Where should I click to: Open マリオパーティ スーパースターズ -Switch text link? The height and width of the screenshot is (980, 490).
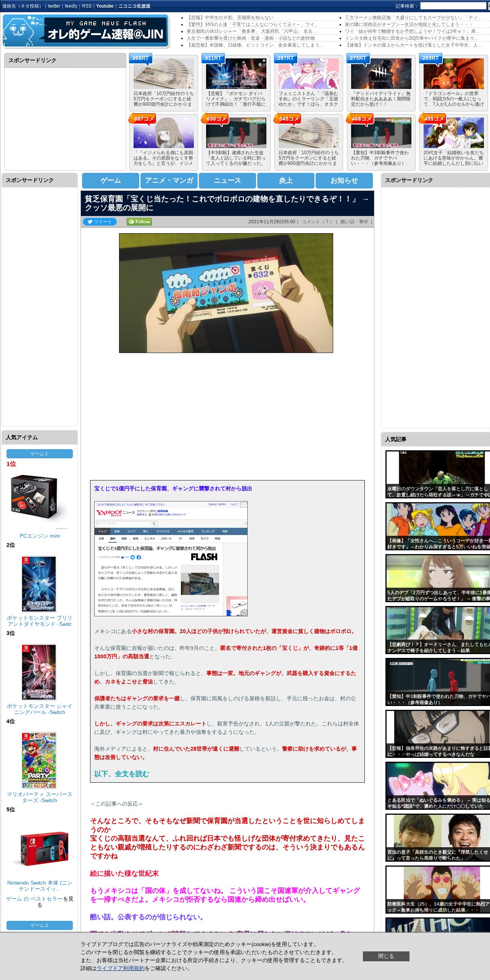click(x=39, y=797)
